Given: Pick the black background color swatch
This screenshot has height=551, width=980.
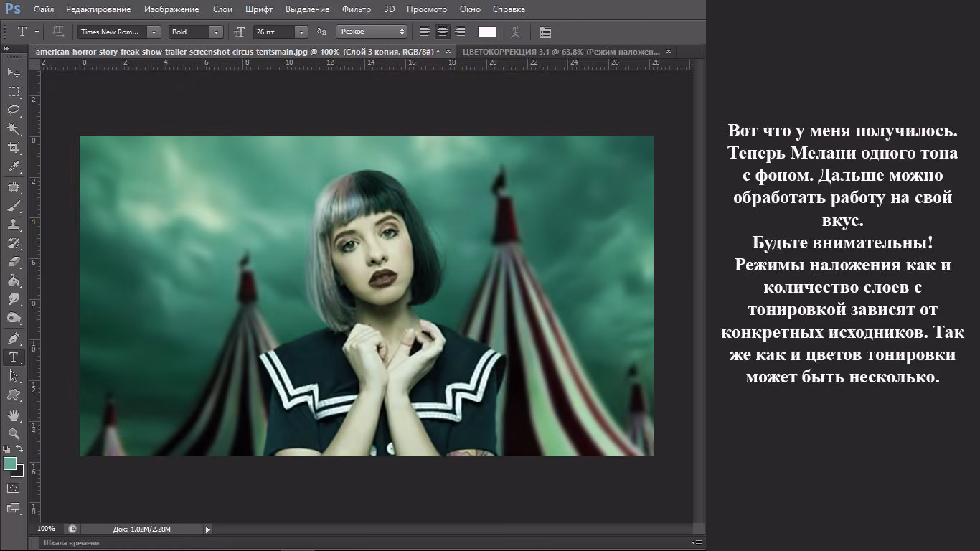Looking at the screenshot, I should coord(19,472).
